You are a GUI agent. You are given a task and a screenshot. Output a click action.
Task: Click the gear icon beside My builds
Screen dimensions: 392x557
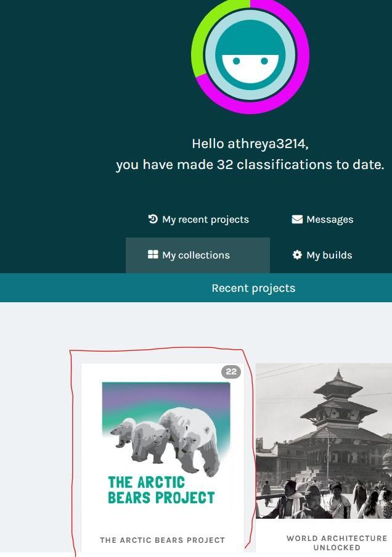pyautogui.click(x=297, y=254)
